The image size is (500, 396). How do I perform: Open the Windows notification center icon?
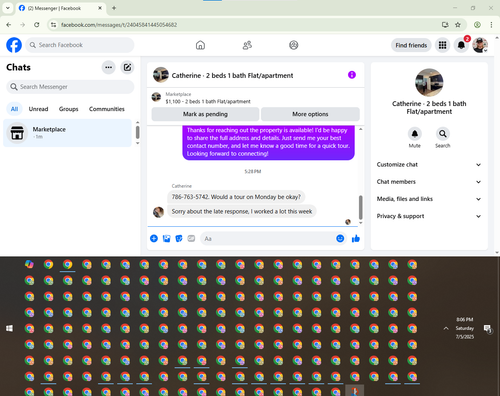(488, 329)
